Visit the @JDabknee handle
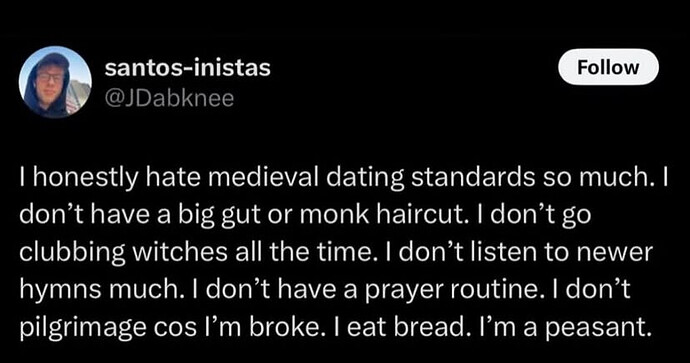The width and height of the screenshot is (690, 363). coord(169,98)
